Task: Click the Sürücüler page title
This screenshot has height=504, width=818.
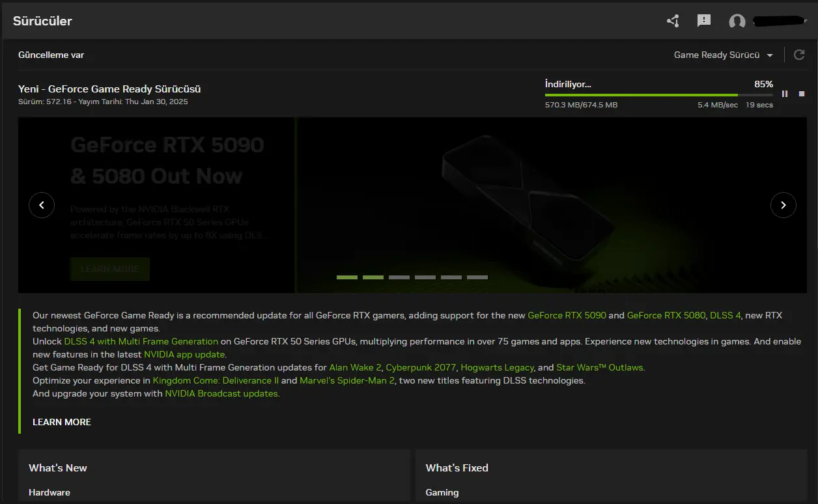Action: coord(42,21)
